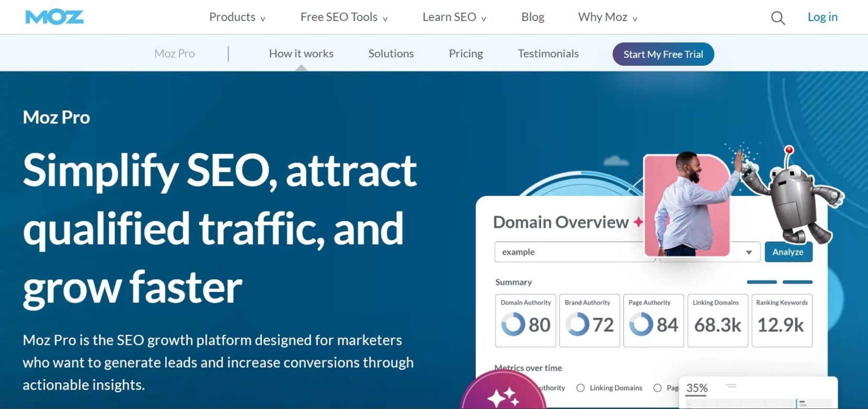The image size is (868, 409).
Task: Open the search magnifier icon
Action: pos(778,18)
